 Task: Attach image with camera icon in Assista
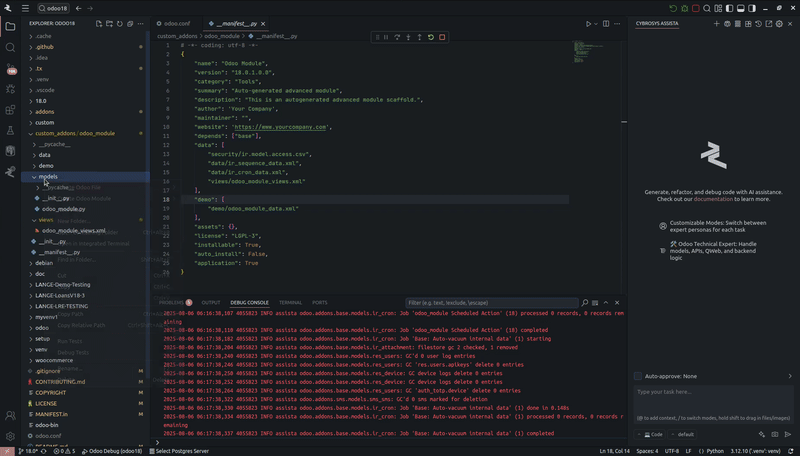point(775,435)
